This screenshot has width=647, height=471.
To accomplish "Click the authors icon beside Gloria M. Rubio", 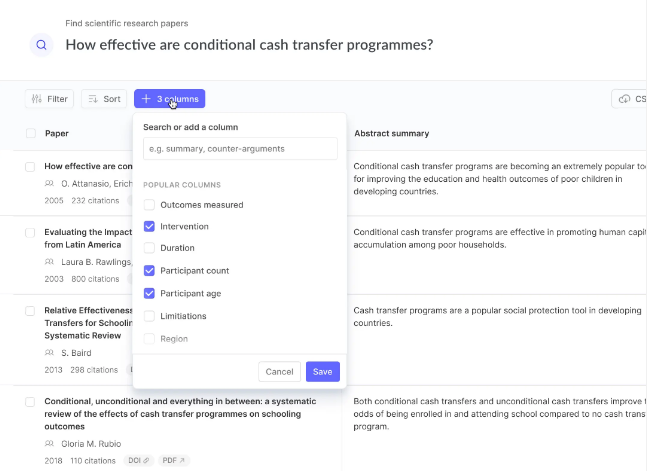I will 49,441.
